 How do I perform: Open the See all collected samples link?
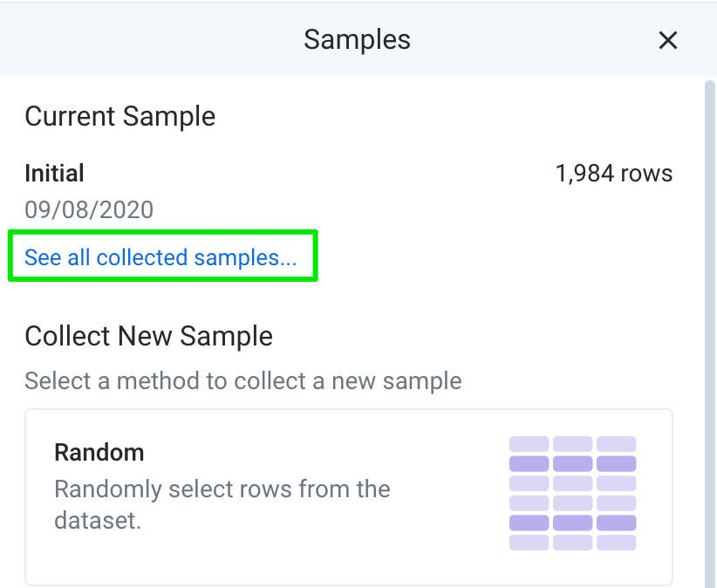point(160,257)
